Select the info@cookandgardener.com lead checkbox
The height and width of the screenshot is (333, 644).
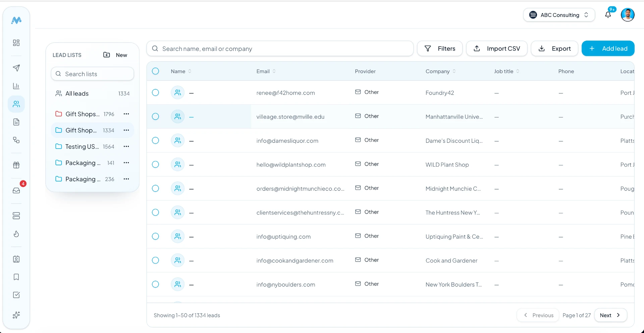coord(155,260)
